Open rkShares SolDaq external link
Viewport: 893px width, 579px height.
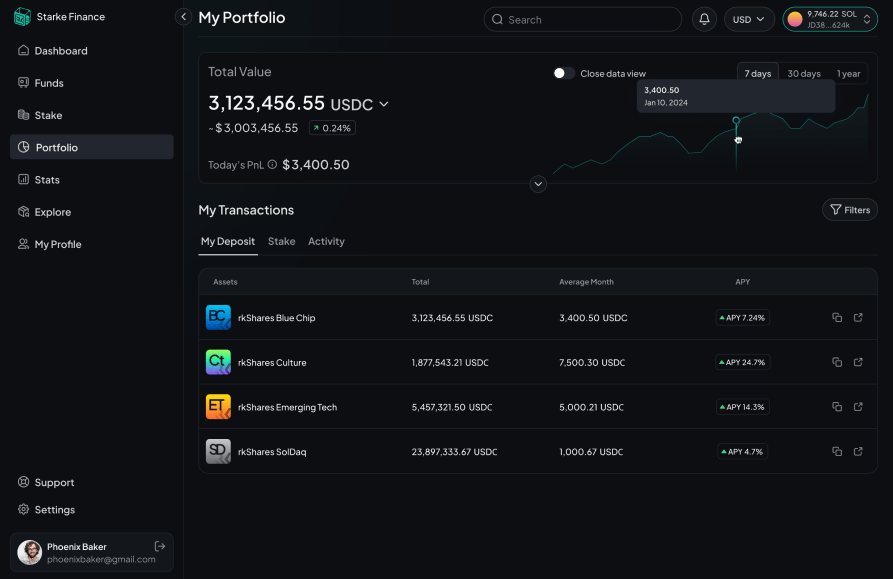(858, 451)
